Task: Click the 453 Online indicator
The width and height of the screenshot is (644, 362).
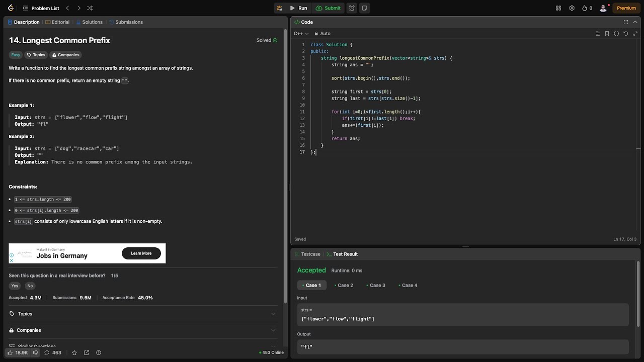Action: tap(272, 352)
